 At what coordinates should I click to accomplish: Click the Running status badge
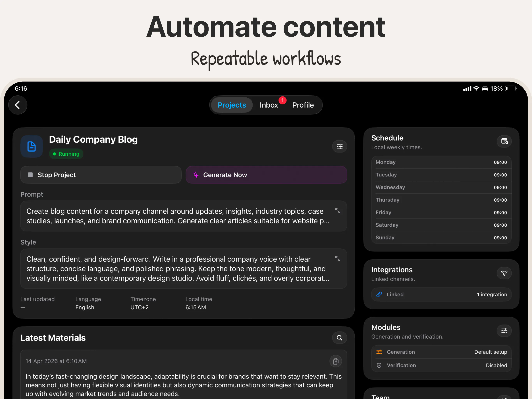click(x=66, y=154)
